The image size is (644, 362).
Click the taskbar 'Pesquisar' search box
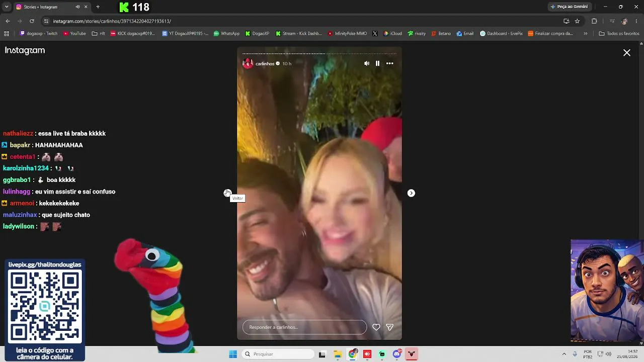(x=279, y=354)
